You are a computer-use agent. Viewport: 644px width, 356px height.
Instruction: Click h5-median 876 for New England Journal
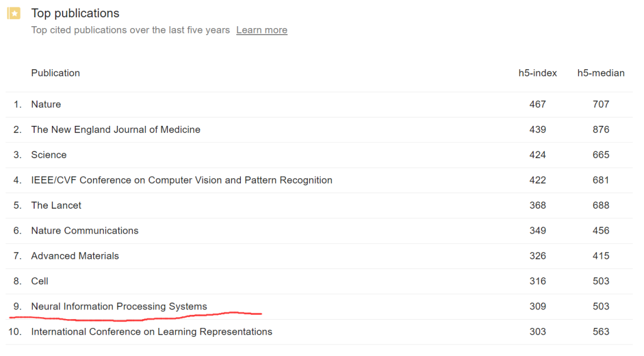(x=600, y=129)
